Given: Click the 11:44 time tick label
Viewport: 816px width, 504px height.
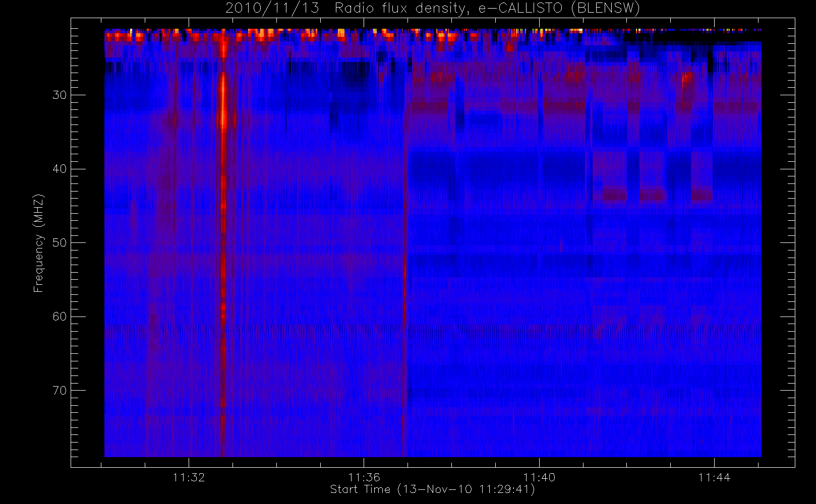Looking at the screenshot, I should (x=714, y=477).
